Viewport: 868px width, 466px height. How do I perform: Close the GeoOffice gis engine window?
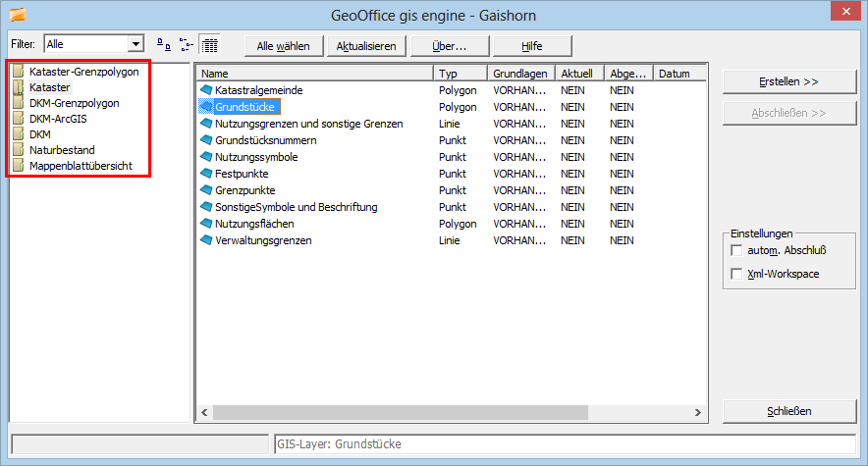(x=845, y=11)
